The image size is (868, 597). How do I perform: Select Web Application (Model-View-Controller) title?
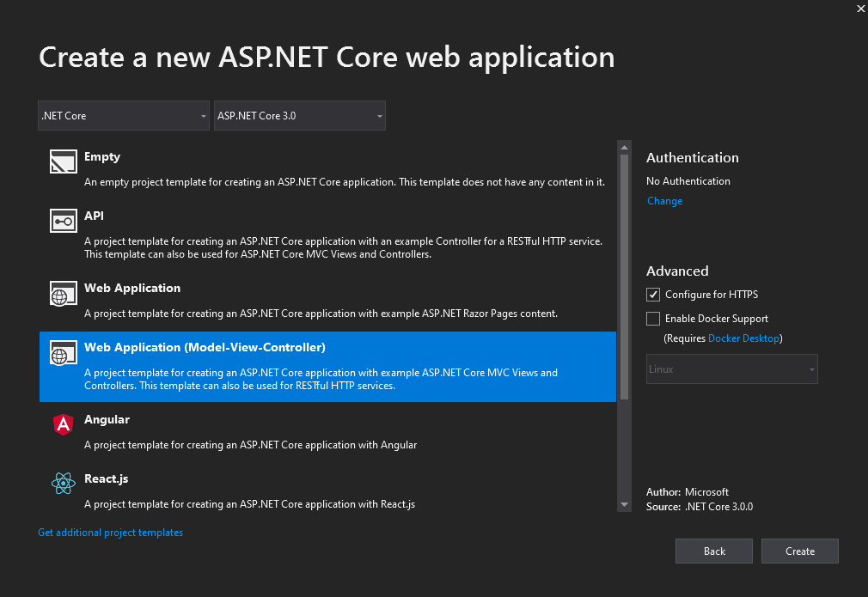tap(205, 347)
